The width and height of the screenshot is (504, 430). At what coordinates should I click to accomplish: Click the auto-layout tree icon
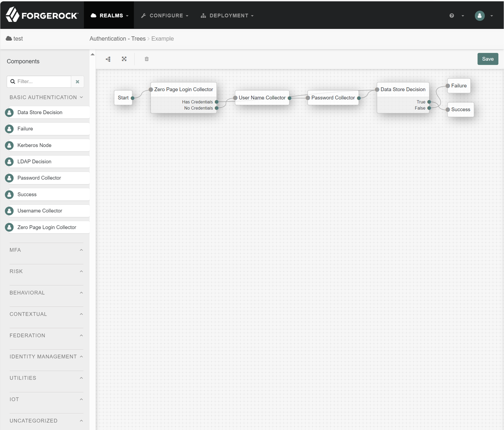(x=108, y=59)
